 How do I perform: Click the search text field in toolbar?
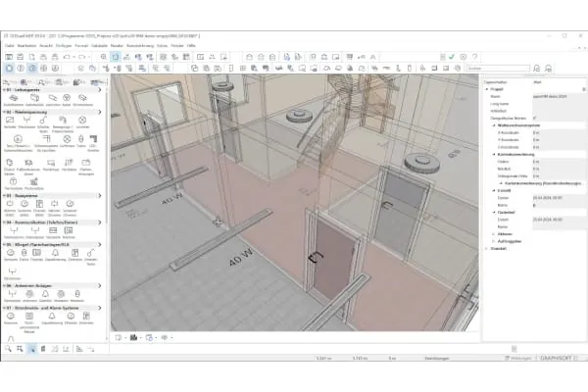(498, 69)
